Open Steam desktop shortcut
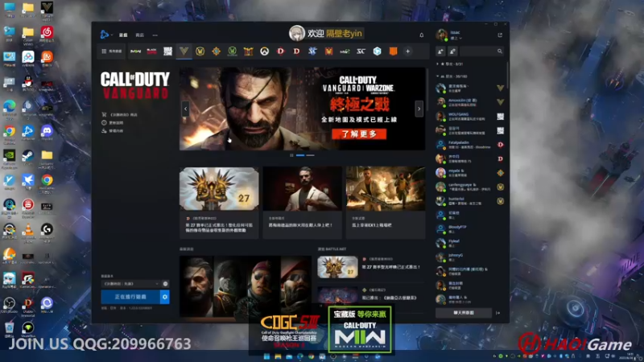This screenshot has width=644, height=362. click(x=28, y=158)
